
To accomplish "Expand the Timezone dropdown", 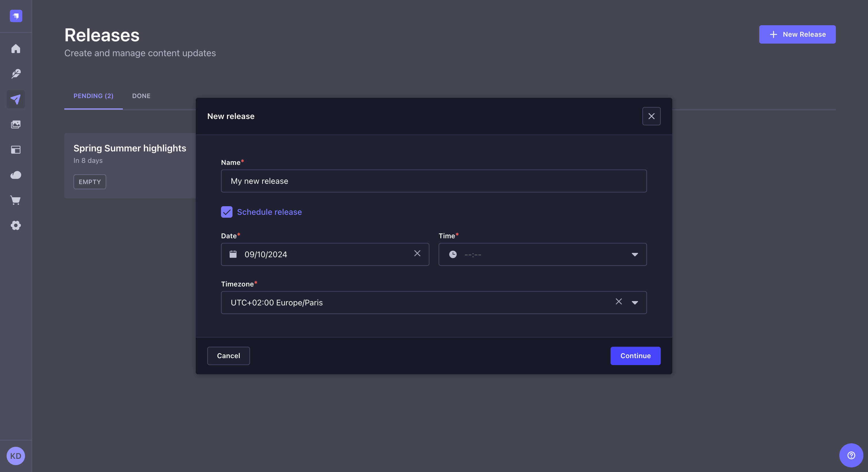I will click(635, 303).
